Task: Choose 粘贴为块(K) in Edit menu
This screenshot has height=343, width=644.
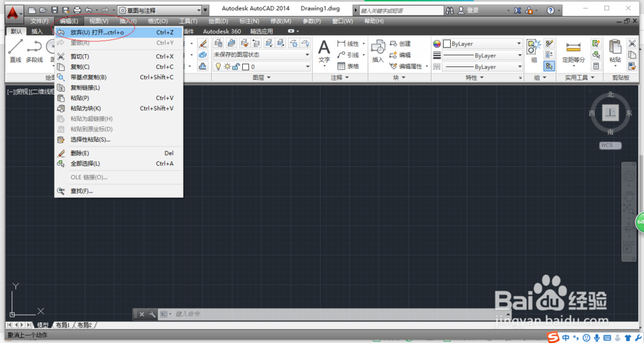Action: (118, 108)
